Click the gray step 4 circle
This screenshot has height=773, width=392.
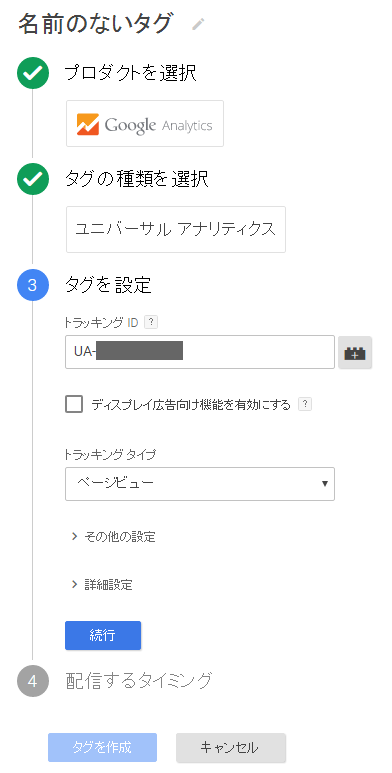33,681
